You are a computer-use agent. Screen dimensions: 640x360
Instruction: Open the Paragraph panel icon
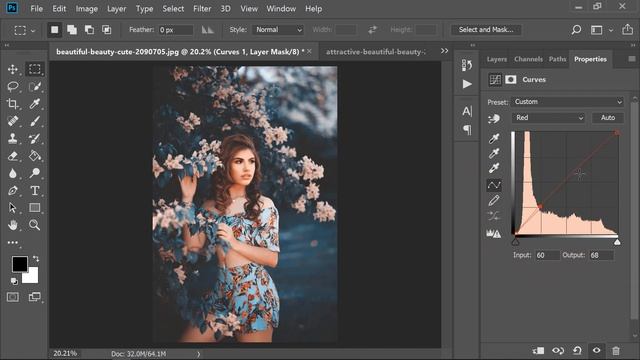click(467, 130)
